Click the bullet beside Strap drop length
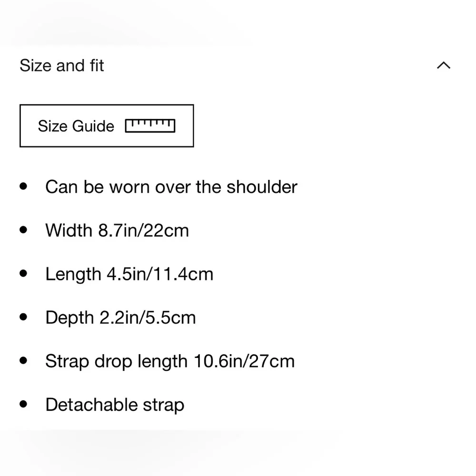476x476 pixels. (24, 361)
